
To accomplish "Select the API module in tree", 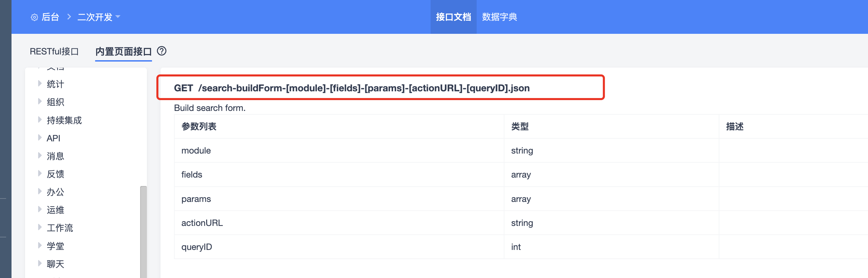I will (x=53, y=138).
